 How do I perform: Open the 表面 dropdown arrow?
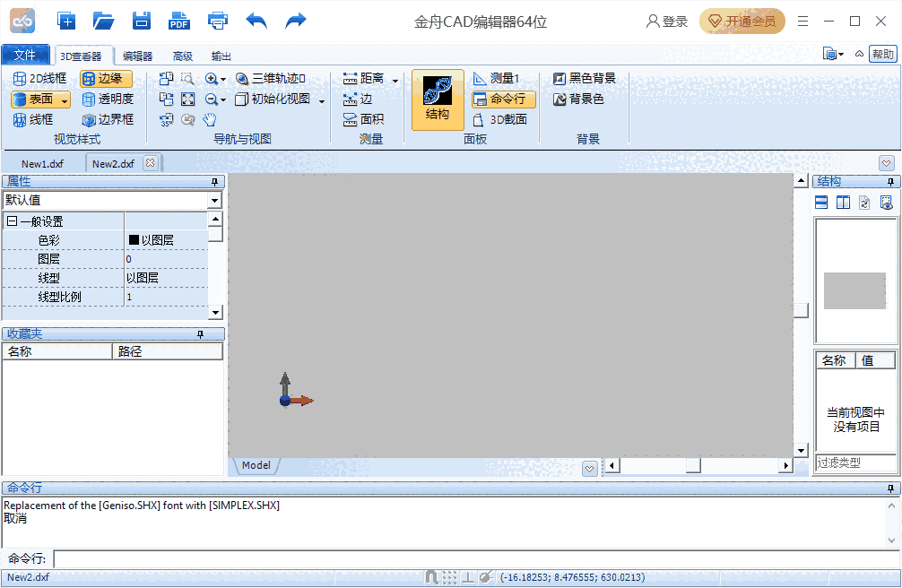pyautogui.click(x=65, y=100)
